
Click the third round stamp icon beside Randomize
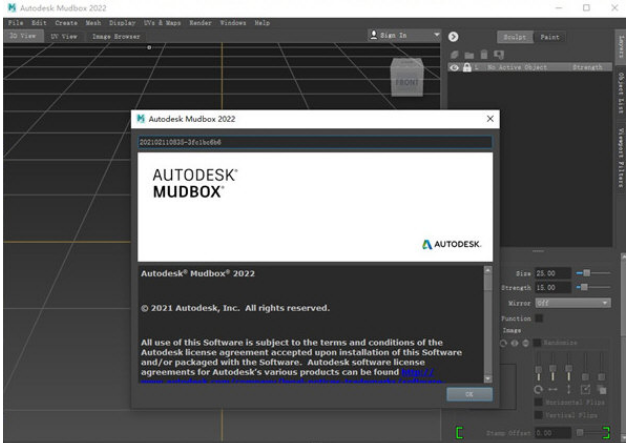(x=526, y=343)
